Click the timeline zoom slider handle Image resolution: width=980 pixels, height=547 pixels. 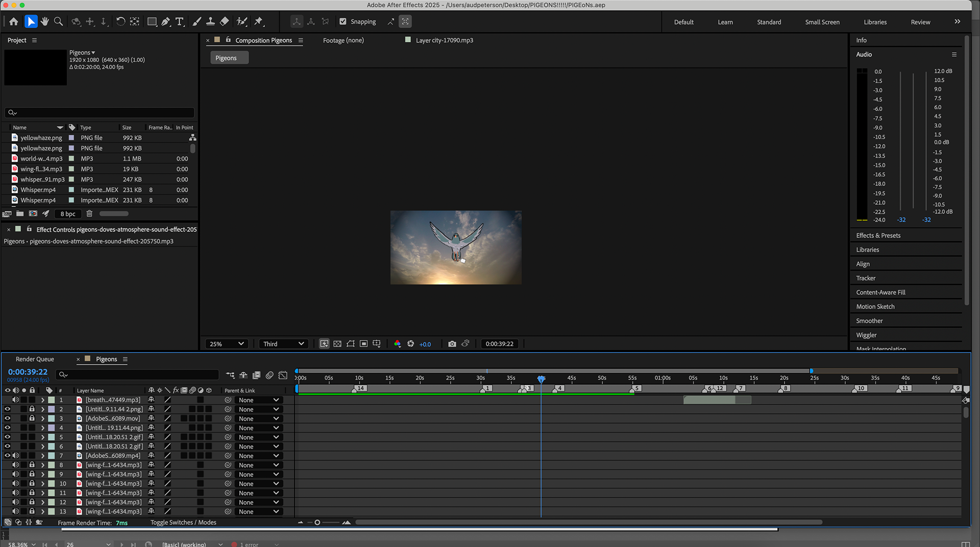point(317,522)
